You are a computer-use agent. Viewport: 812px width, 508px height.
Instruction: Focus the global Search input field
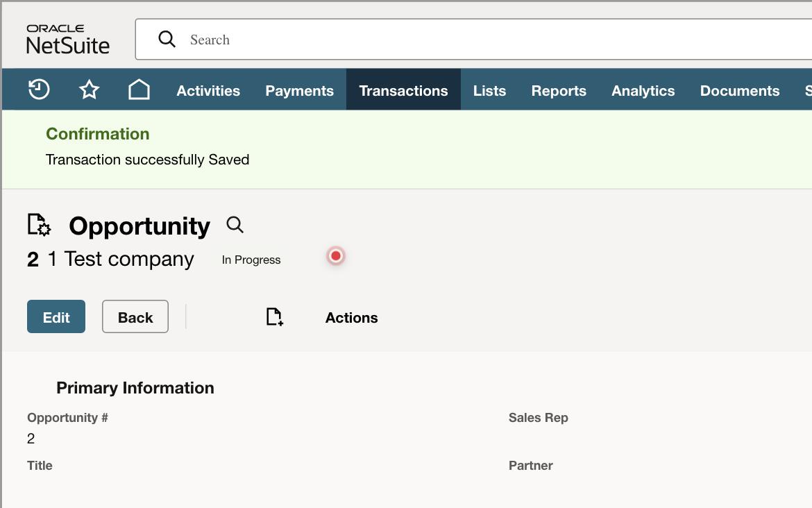473,40
